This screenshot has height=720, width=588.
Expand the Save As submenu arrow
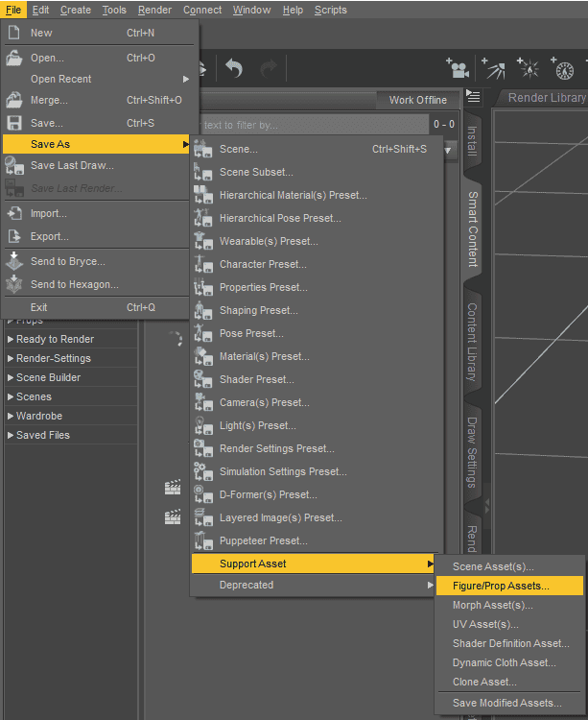coord(186,144)
